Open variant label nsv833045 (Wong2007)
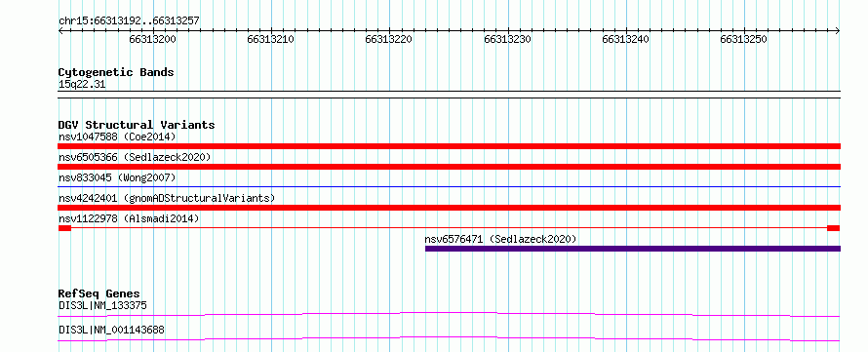 [x=117, y=177]
